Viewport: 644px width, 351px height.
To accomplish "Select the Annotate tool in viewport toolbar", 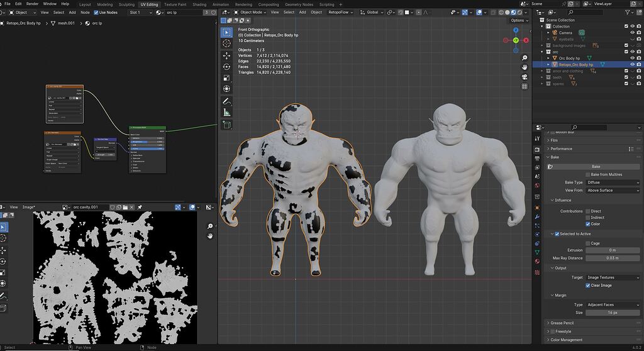I will pyautogui.click(x=226, y=101).
